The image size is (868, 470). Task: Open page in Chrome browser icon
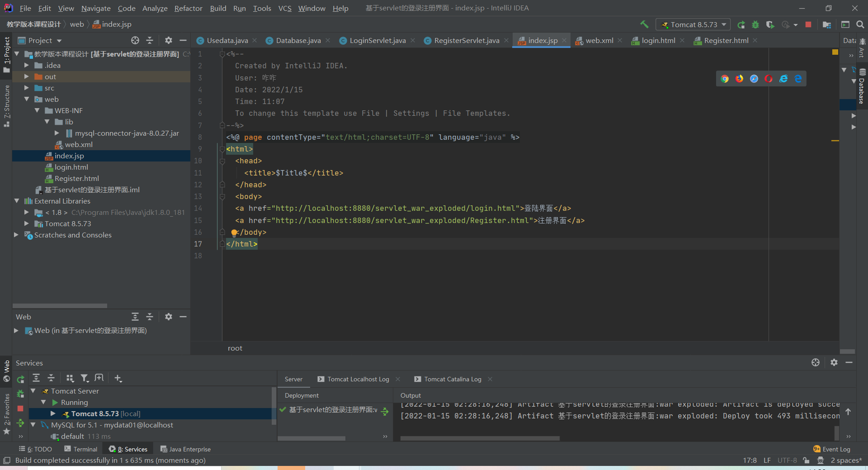[725, 79]
